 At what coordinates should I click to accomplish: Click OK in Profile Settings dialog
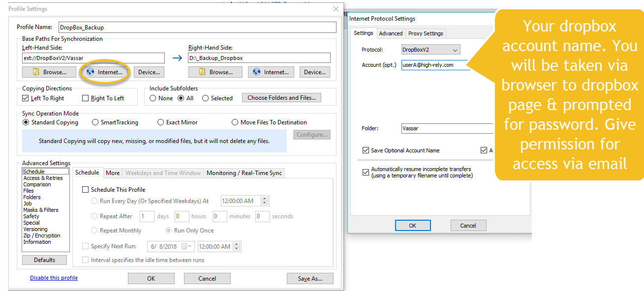tap(151, 278)
